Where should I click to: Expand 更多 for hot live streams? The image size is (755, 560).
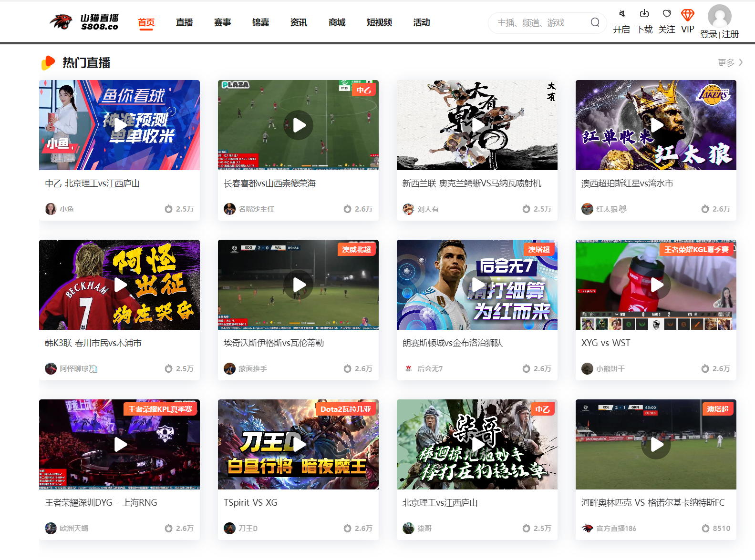pos(730,62)
